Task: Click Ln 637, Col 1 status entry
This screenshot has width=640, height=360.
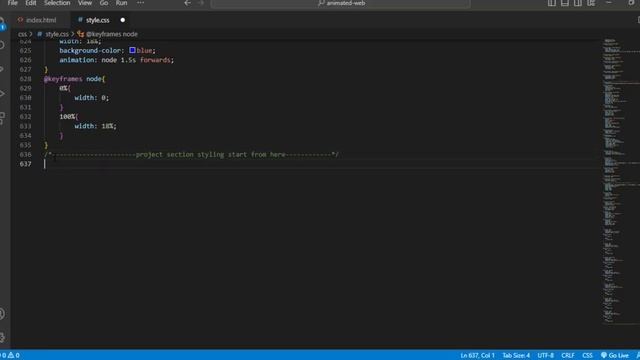Action: click(478, 356)
